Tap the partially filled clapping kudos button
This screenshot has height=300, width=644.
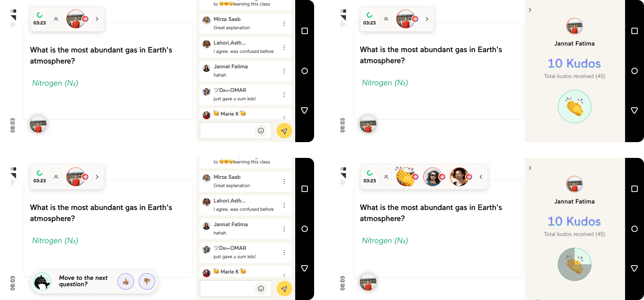pos(575,264)
